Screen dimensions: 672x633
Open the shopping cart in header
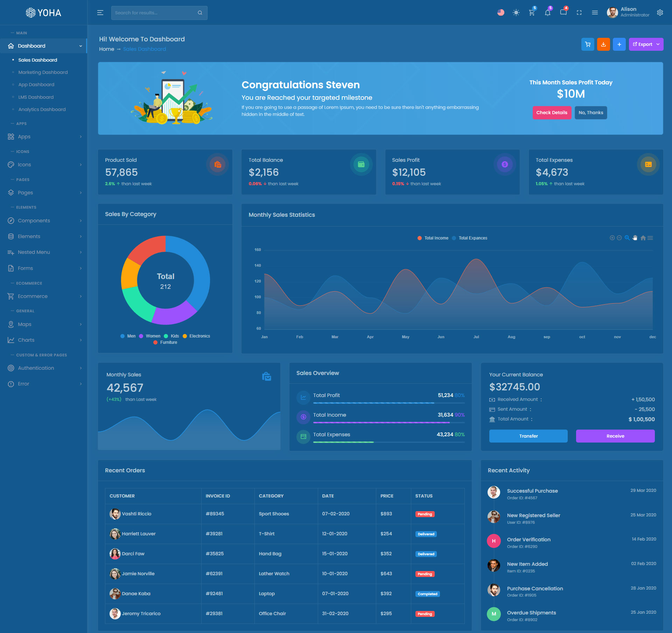(x=532, y=13)
